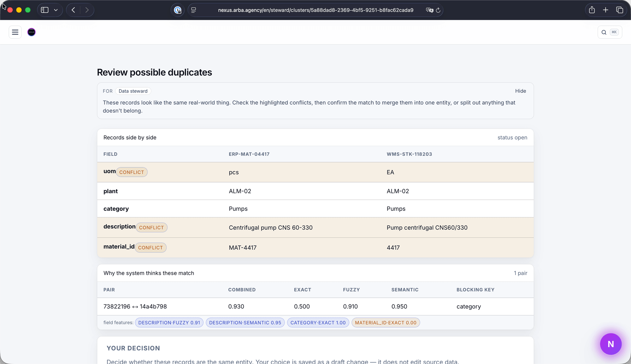This screenshot has height=364, width=631.
Task: Select the WMS-STK-118203 column header
Action: (409, 154)
